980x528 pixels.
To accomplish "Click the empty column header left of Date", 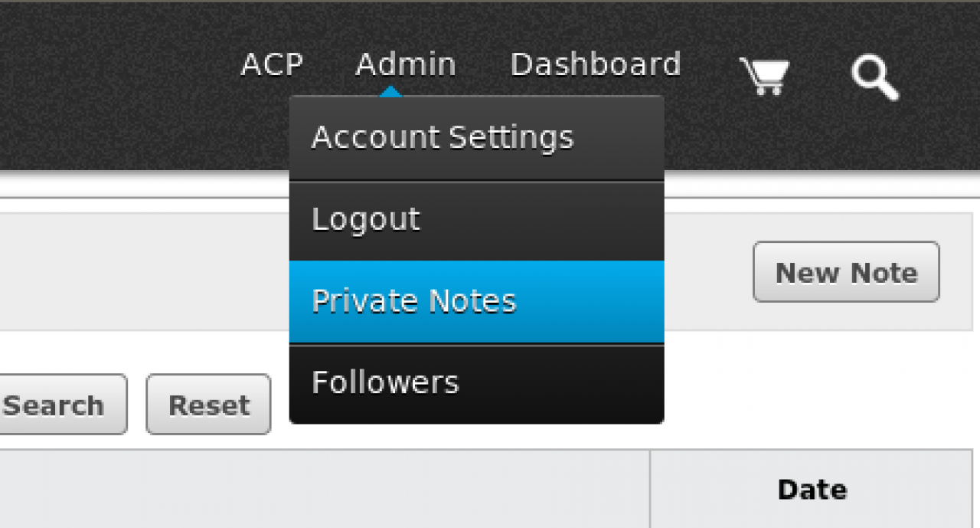I will 325,490.
